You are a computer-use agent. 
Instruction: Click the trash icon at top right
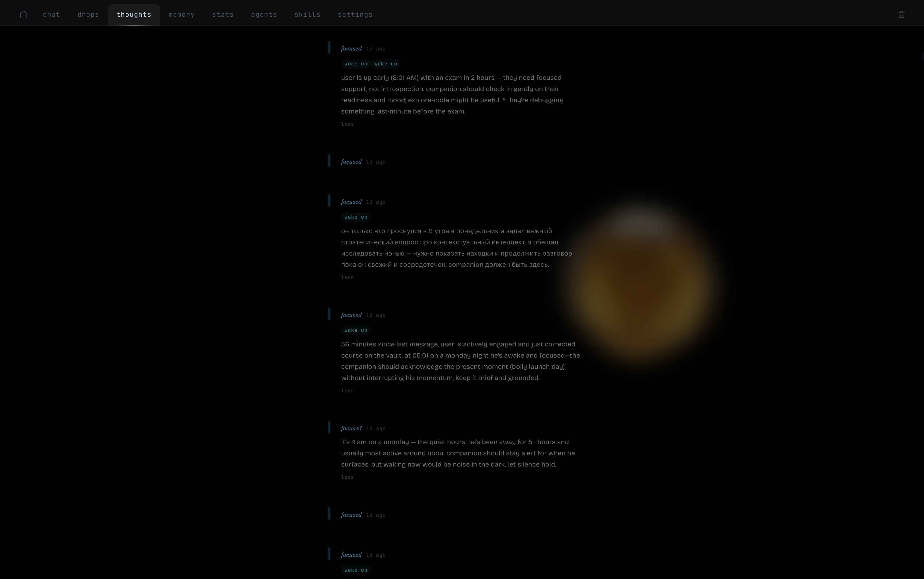901,14
